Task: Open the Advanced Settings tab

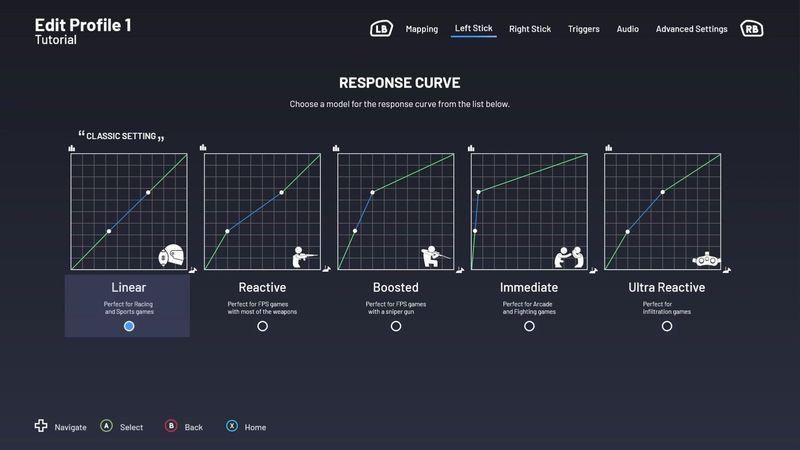Action: pyautogui.click(x=691, y=29)
